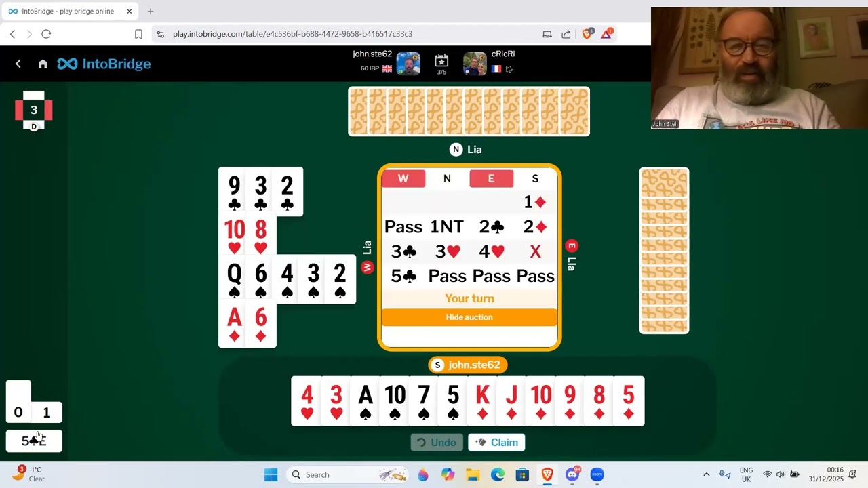Click the address bar URL

pyautogui.click(x=292, y=34)
